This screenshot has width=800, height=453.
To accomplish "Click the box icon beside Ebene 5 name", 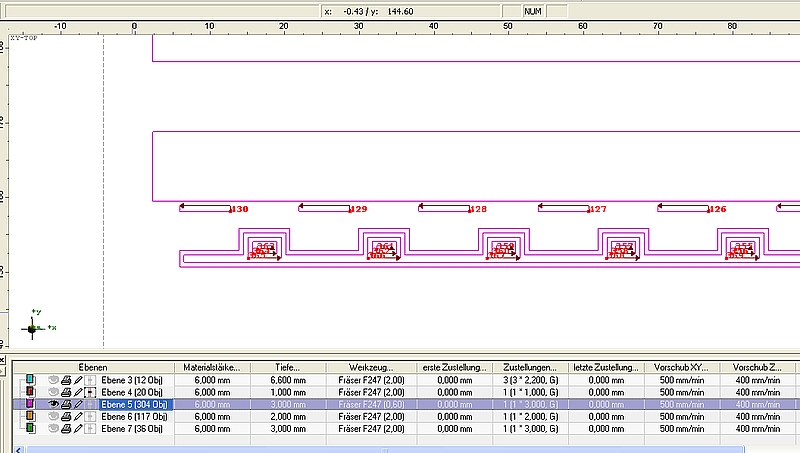I will 90,404.
